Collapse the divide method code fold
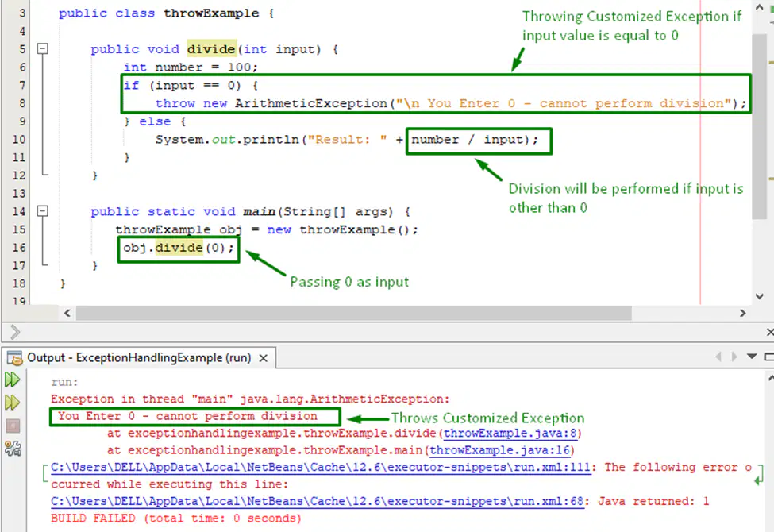 (43, 48)
